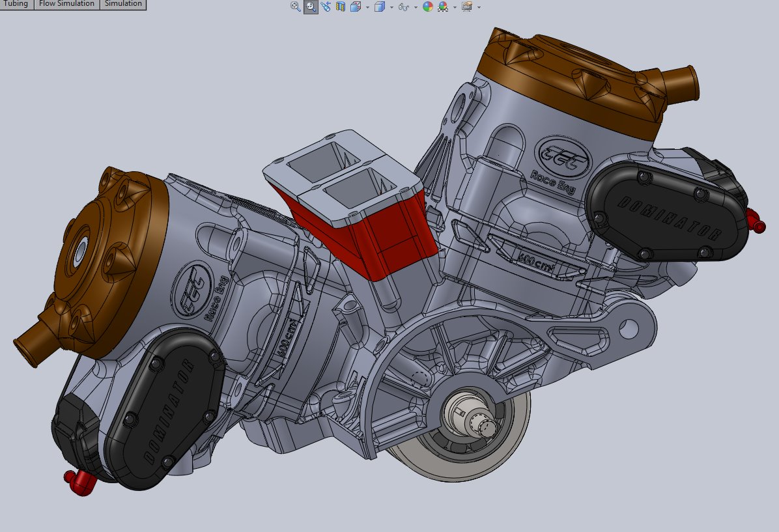Screen dimensions: 779x532
Task: Go back to the Previous View
Action: tap(326, 7)
